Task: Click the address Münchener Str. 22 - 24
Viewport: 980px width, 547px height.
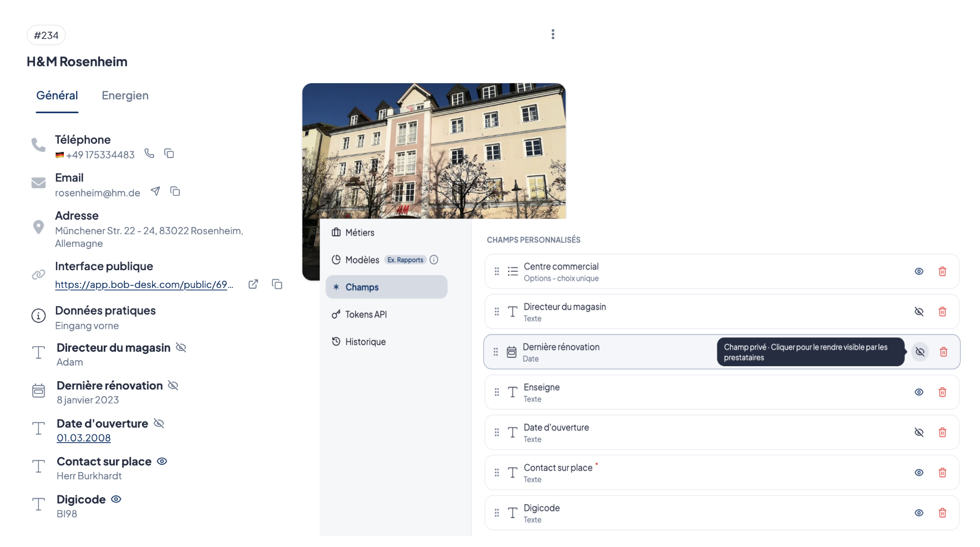Action: click(149, 237)
